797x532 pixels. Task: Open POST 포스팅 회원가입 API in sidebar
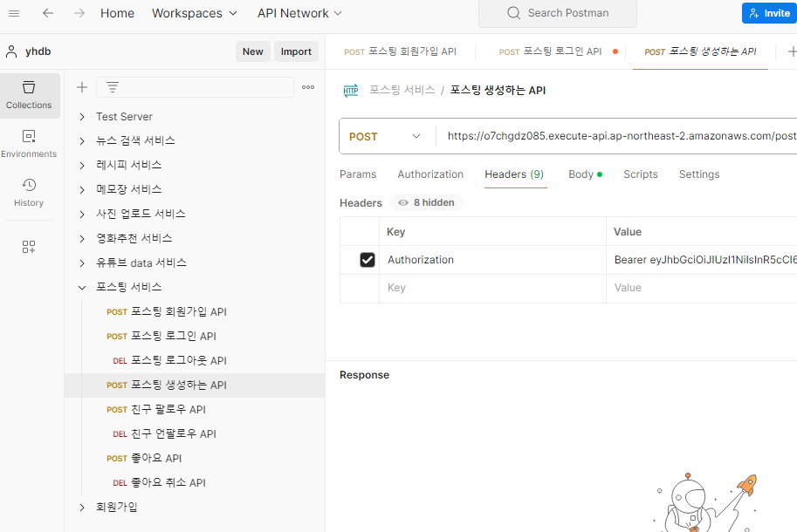click(x=195, y=311)
